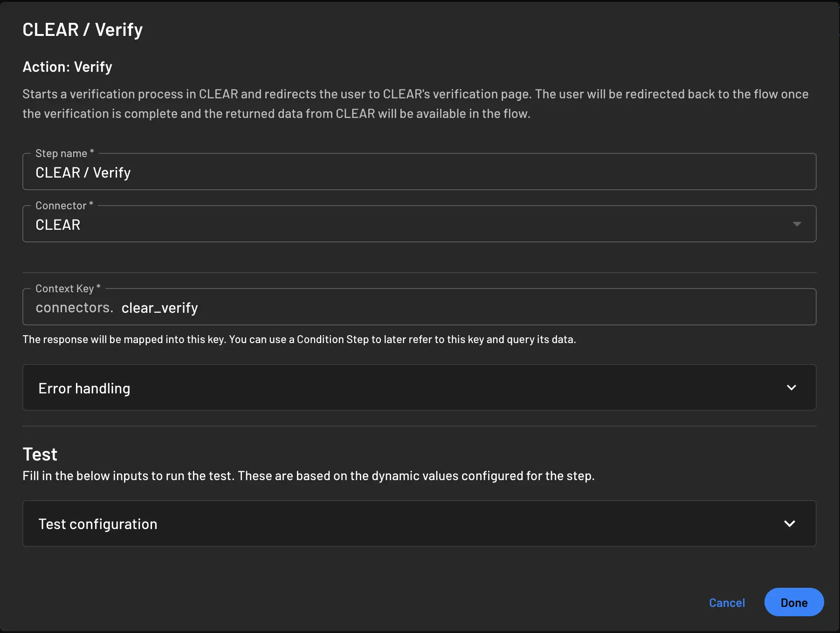Click the 'Step name *' field label
The height and width of the screenshot is (633, 840).
pos(65,153)
